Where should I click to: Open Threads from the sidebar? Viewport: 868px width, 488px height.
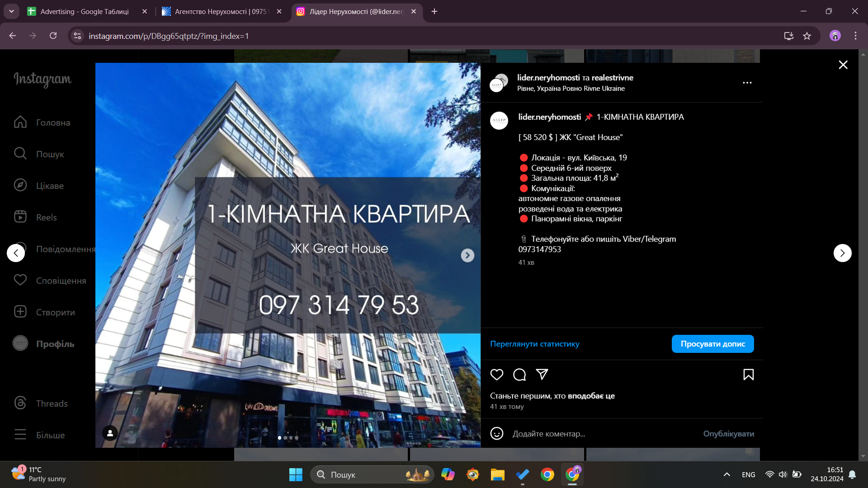(52, 404)
